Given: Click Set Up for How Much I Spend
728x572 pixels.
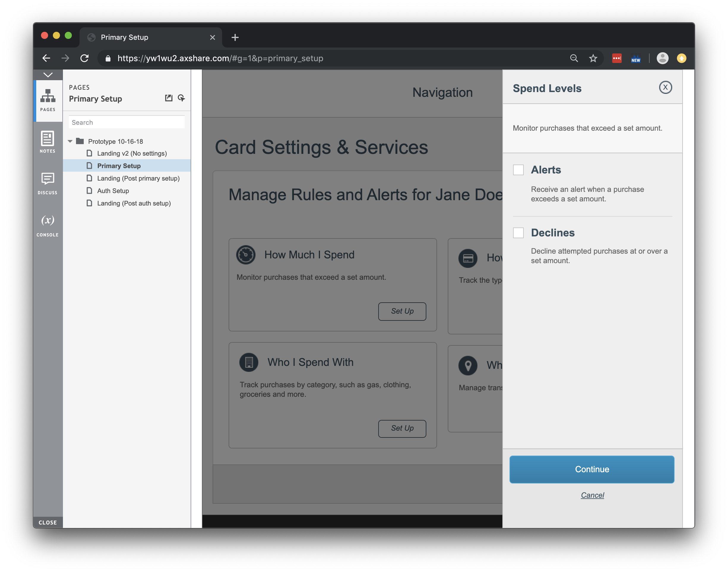Looking at the screenshot, I should click(402, 311).
